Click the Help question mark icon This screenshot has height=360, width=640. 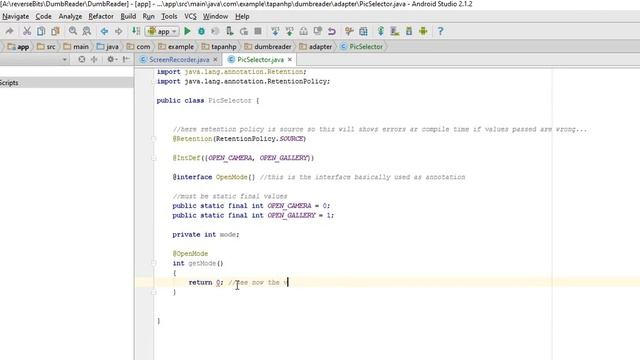coord(440,31)
